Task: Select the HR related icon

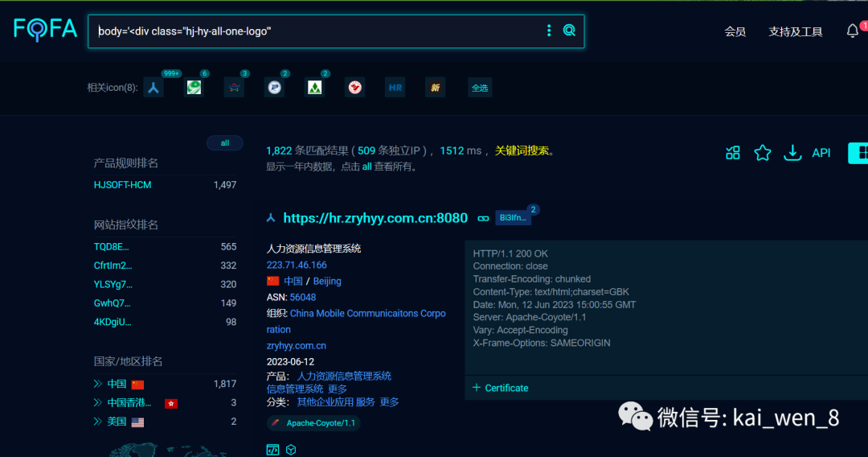Action: pyautogui.click(x=395, y=88)
